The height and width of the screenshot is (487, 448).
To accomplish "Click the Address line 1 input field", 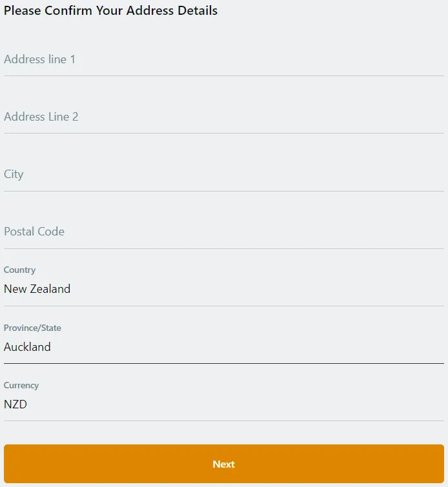I will (x=223, y=60).
